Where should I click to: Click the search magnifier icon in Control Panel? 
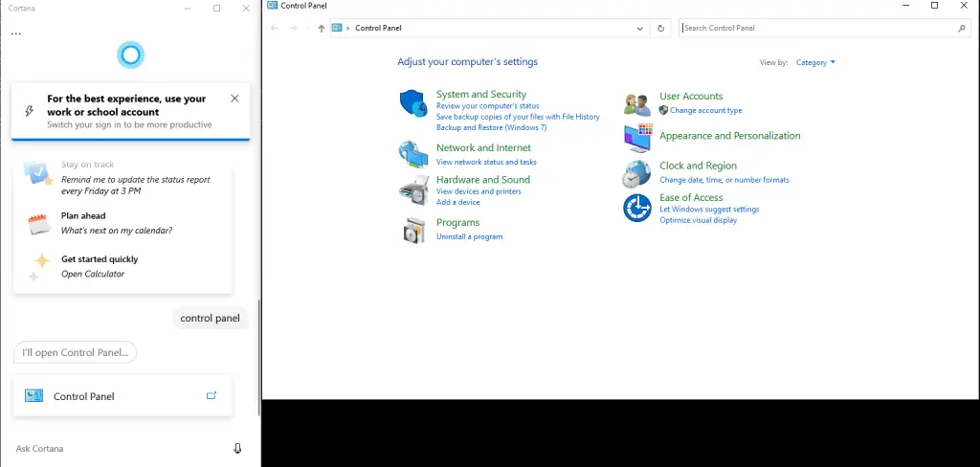coord(961,28)
